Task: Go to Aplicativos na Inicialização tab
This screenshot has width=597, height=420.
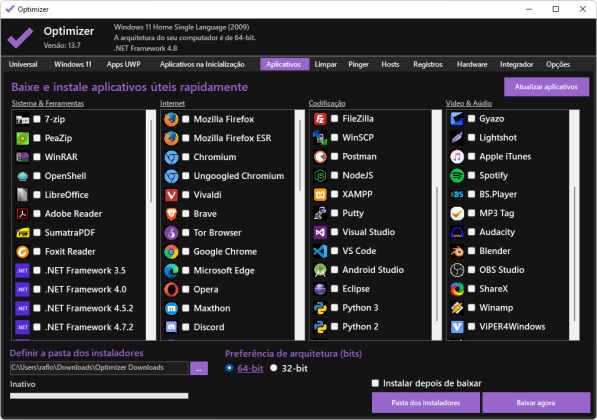Action: tap(202, 64)
